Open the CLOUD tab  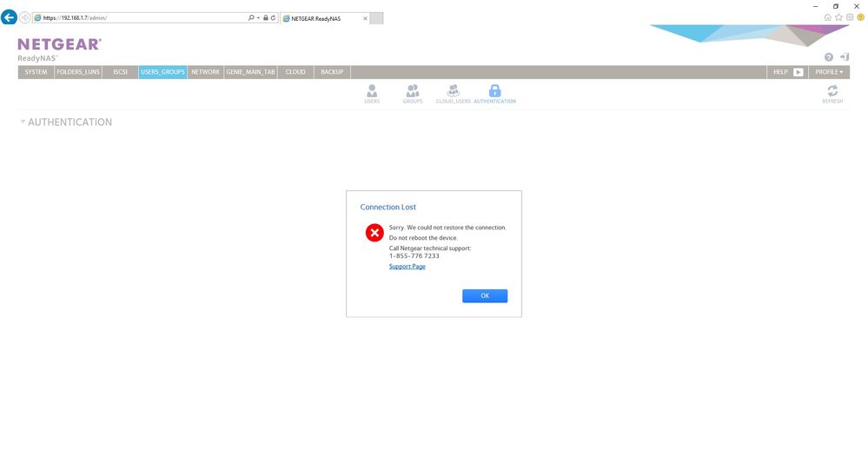295,72
